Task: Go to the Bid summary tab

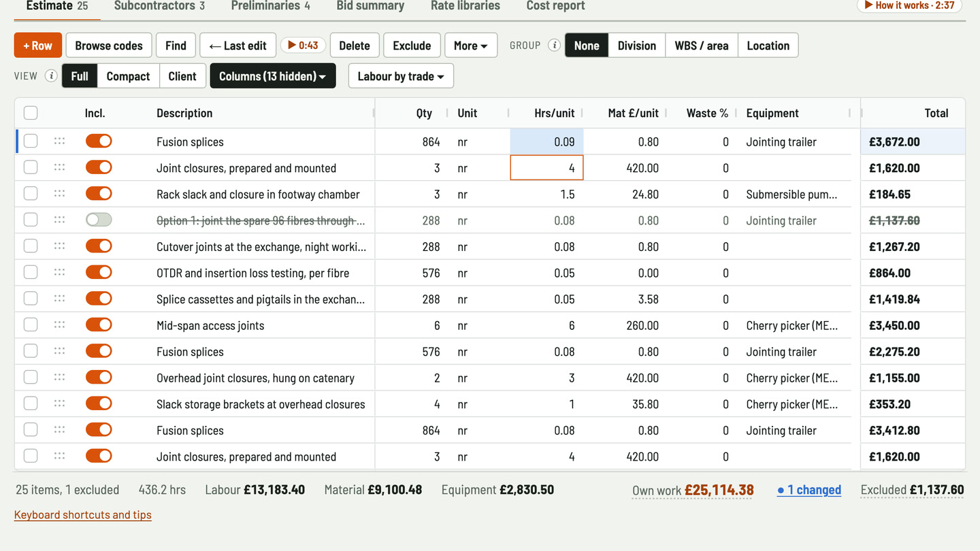Action: 370,6
